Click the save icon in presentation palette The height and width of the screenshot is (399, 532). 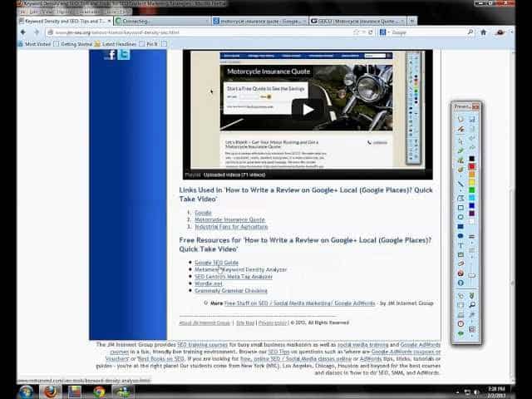click(472, 120)
